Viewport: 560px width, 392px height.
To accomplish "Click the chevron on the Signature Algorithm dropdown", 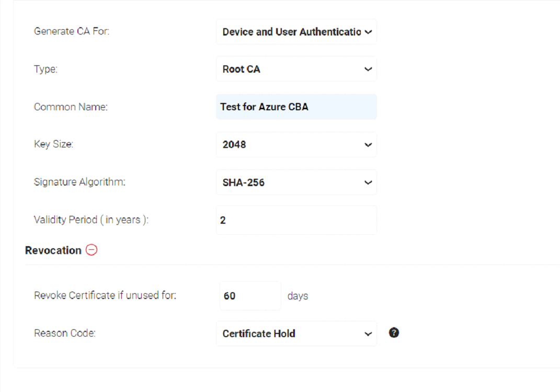I will pos(368,182).
